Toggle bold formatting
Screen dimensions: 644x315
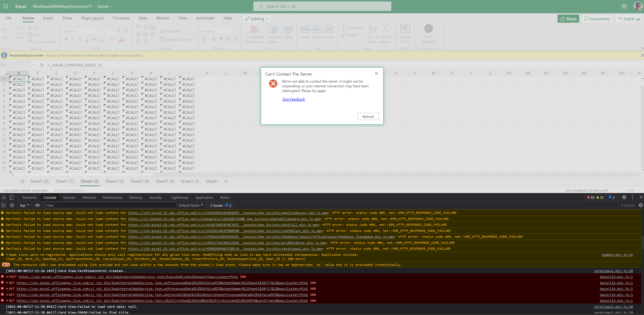tap(66, 39)
